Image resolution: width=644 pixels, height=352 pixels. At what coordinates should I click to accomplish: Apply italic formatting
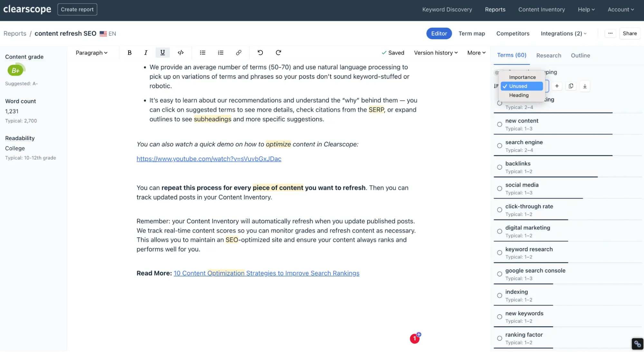click(146, 52)
